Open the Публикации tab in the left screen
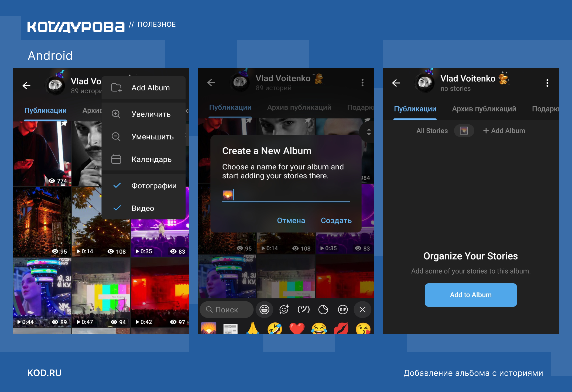The width and height of the screenshot is (572, 392). [x=45, y=110]
